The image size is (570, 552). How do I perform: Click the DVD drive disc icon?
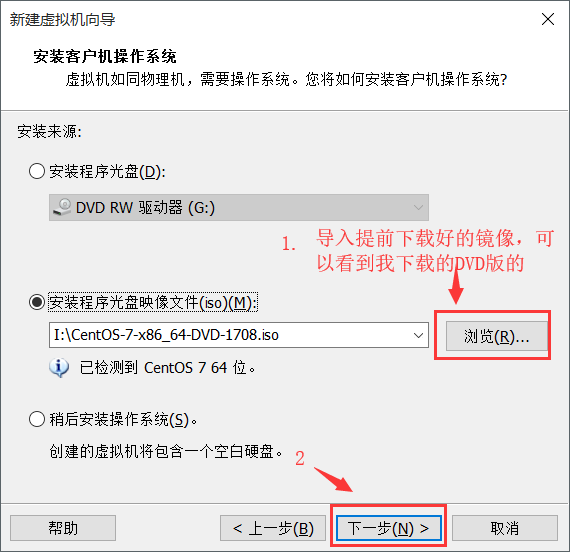coord(62,207)
